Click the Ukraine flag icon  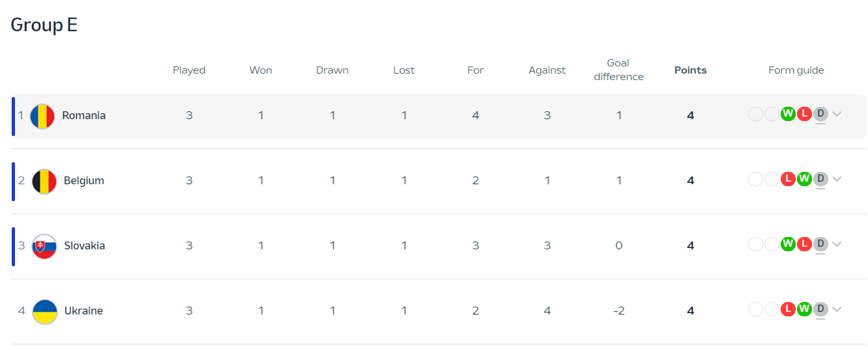tap(44, 311)
